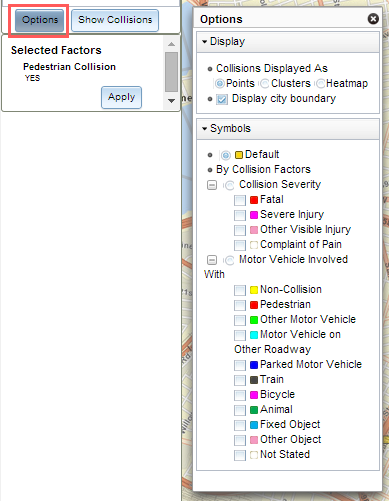
Task: Click the cyan Motor Vehicle on Other Roadway icon
Action: (x=254, y=335)
